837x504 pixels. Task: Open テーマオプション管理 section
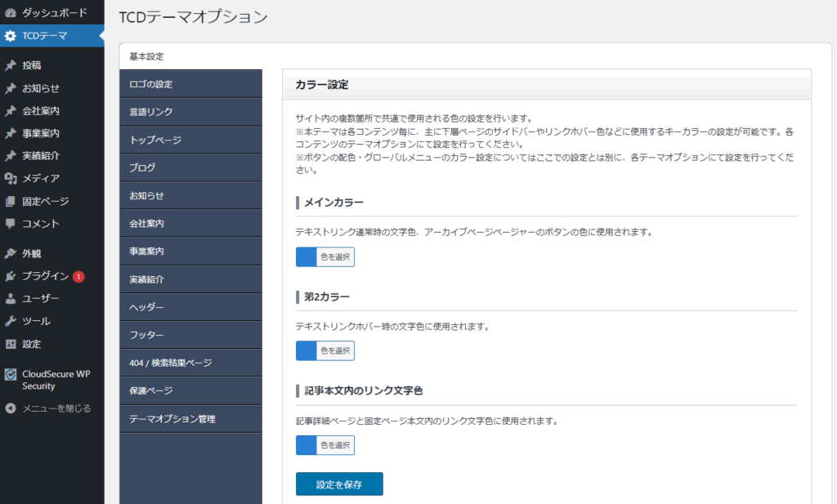pos(190,419)
